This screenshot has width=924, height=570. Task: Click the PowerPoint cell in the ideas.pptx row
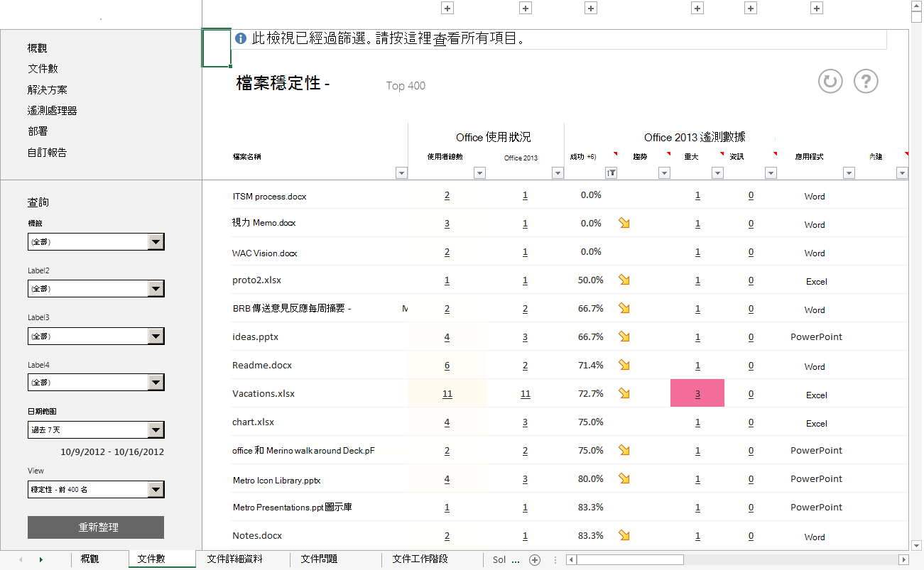[x=816, y=336]
